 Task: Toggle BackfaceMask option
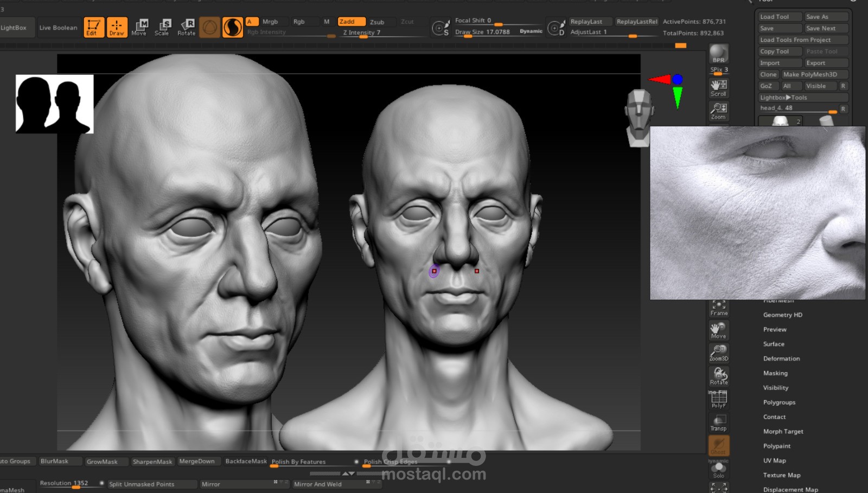[246, 461]
